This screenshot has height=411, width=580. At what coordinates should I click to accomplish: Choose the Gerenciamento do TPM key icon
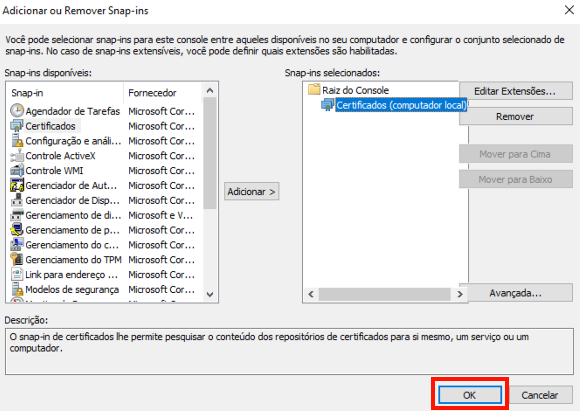coord(17,260)
